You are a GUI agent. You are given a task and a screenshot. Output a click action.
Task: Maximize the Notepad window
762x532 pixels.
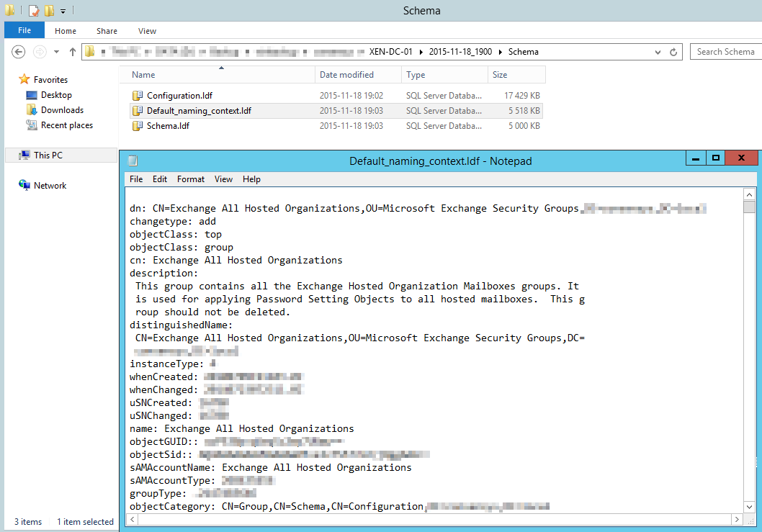click(x=715, y=158)
